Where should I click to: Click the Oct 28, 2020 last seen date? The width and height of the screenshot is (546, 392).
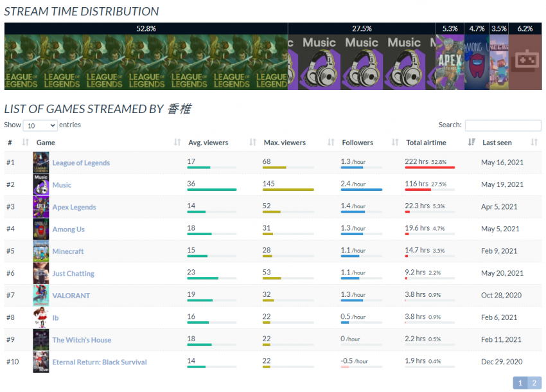coord(502,295)
